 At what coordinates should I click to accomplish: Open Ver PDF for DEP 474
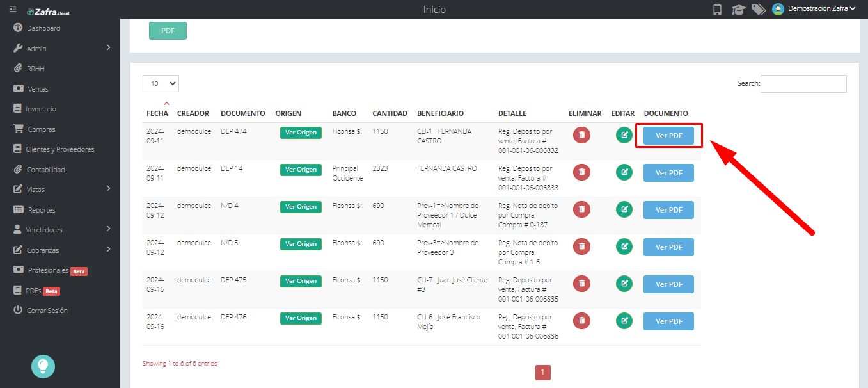tap(668, 136)
